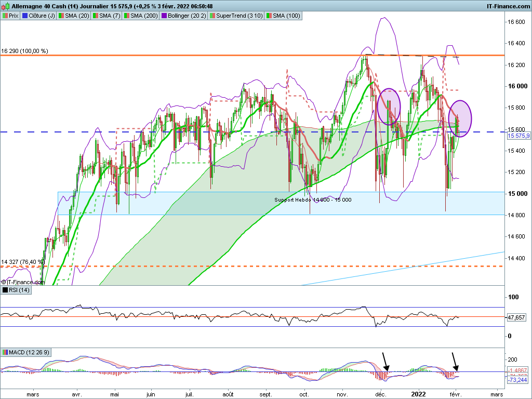Viewport: 532px width, 399px height.
Task: Click the candlestick icon beside the chart title
Action: [x=6, y=6]
